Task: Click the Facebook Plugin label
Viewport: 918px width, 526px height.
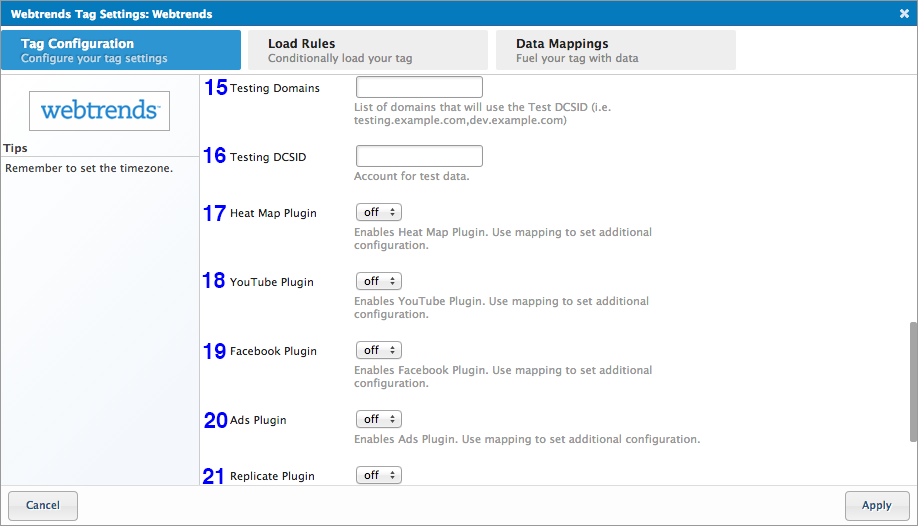Action: 273,351
